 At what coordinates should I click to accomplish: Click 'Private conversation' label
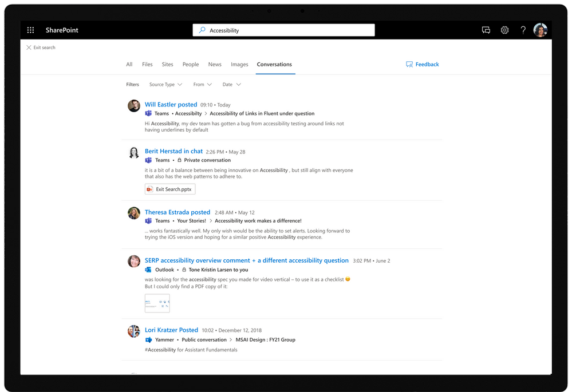tap(207, 160)
